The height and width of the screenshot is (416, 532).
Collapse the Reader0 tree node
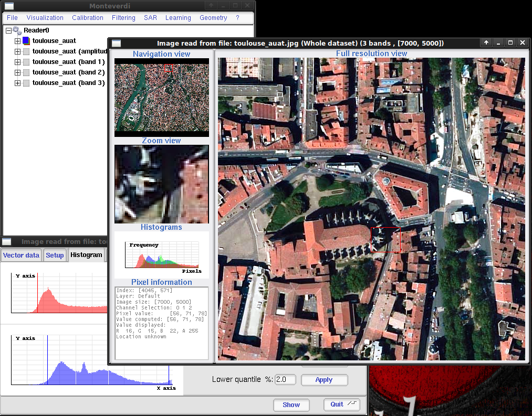click(x=8, y=30)
